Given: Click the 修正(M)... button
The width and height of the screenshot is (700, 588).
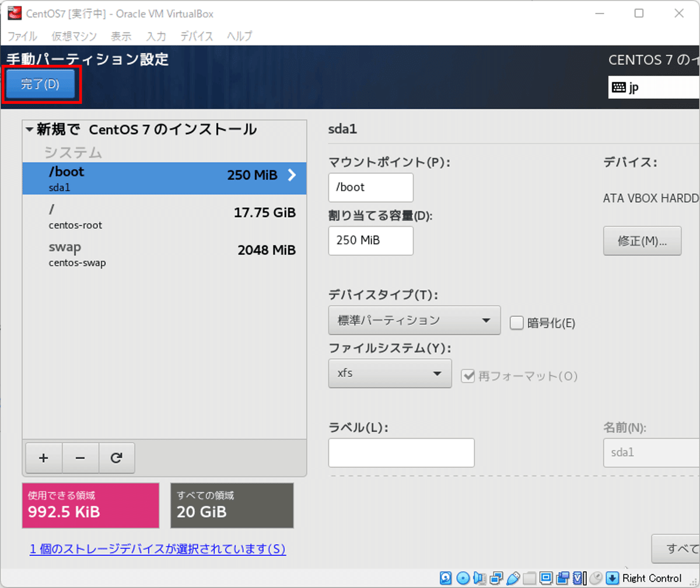Looking at the screenshot, I should click(x=642, y=241).
